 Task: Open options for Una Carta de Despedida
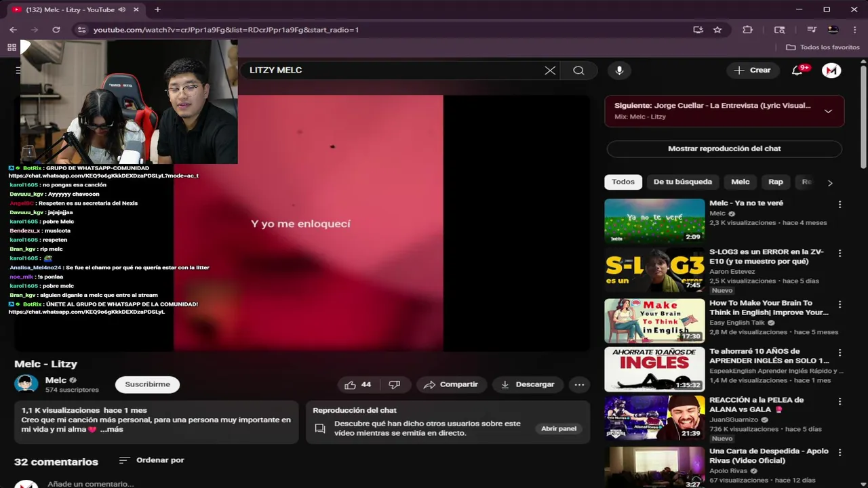click(840, 453)
